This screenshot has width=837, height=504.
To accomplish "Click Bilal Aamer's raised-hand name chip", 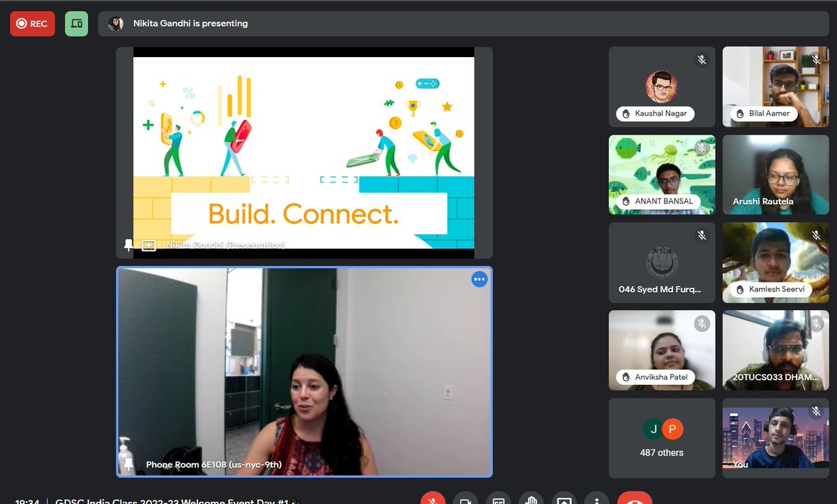I will tap(763, 114).
